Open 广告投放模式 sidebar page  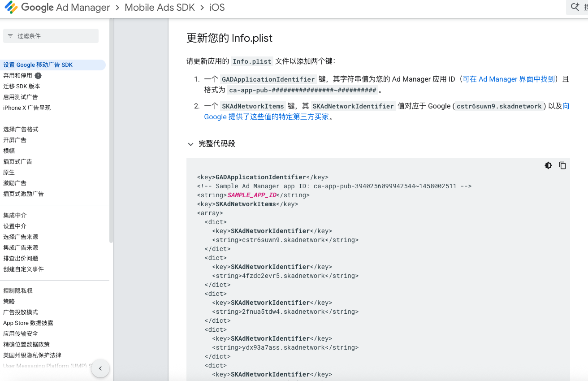pyautogui.click(x=21, y=312)
